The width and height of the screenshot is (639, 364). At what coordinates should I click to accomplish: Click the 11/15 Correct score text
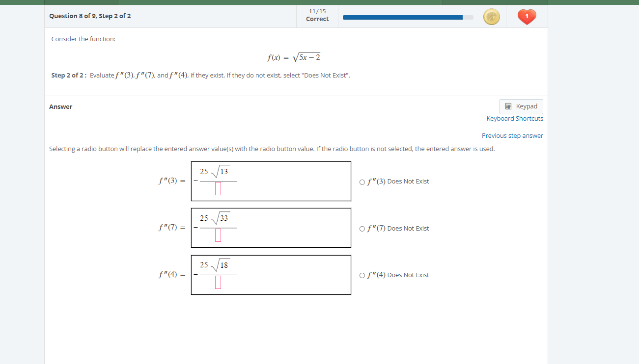click(x=317, y=15)
